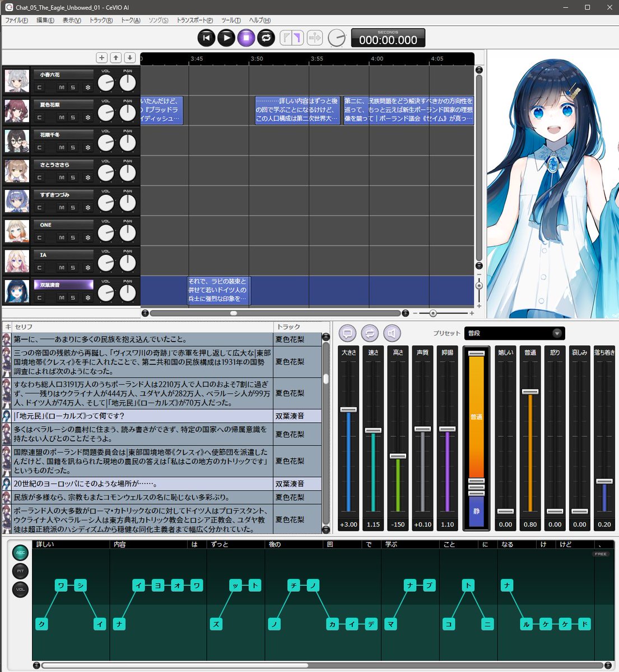
Task: Switch to PIT pitch edit mode
Action: coord(21,571)
